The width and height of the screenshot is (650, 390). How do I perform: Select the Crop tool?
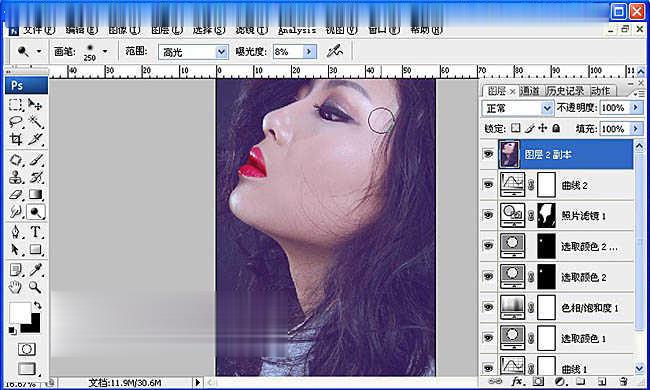point(15,139)
